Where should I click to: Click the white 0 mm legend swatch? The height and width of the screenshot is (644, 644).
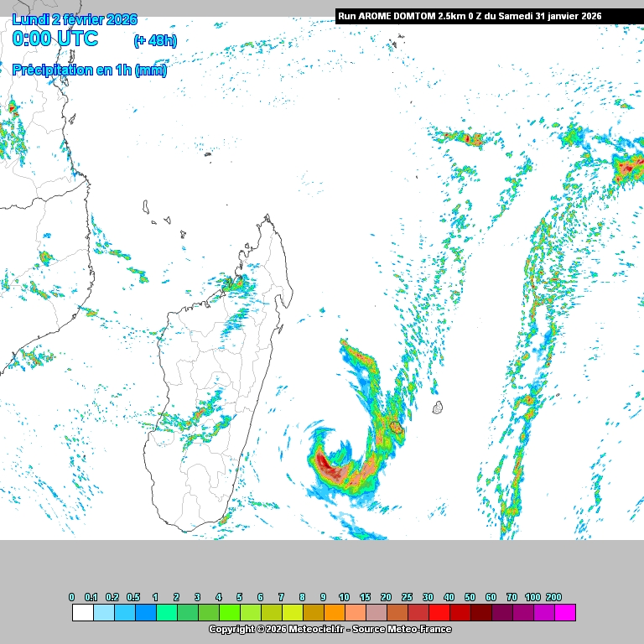click(83, 613)
